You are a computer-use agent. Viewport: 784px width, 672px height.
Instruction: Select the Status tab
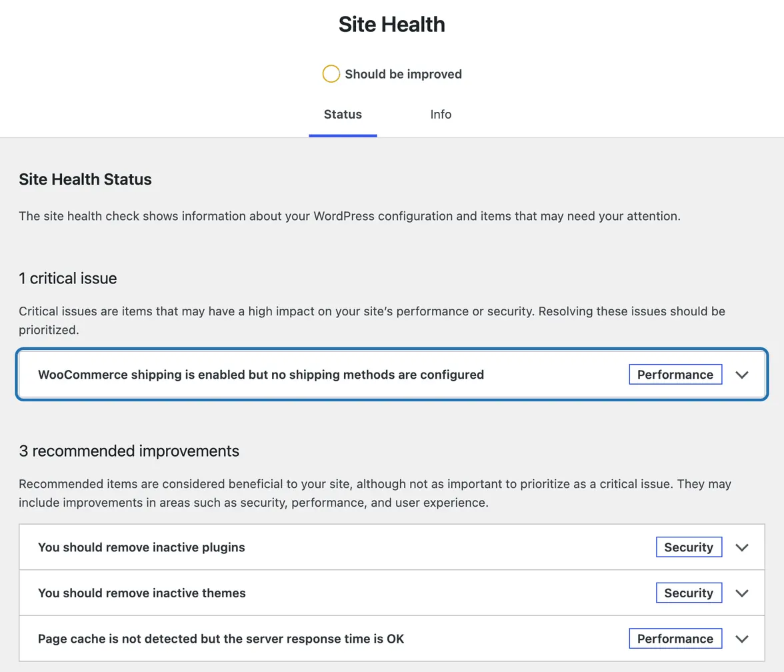tap(343, 115)
